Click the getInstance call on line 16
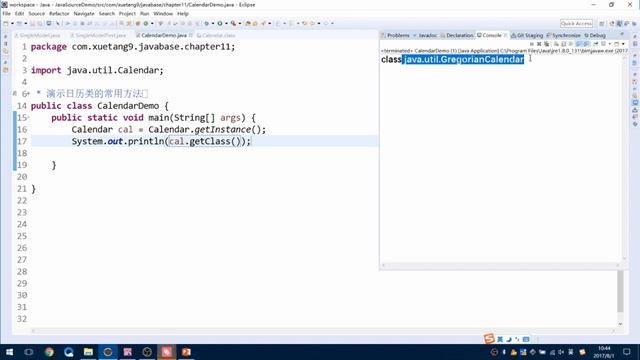Screen dimensions: 640x360 [x=222, y=130]
